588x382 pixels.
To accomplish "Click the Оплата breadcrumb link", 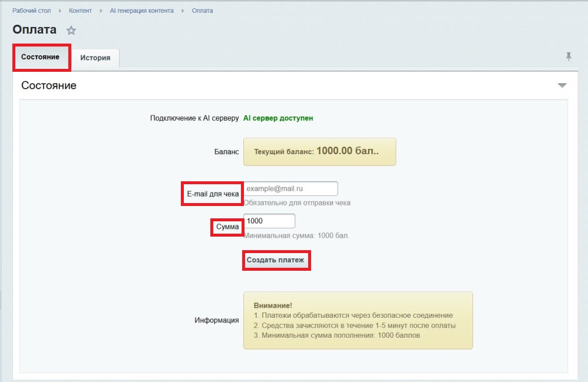I will click(x=203, y=11).
